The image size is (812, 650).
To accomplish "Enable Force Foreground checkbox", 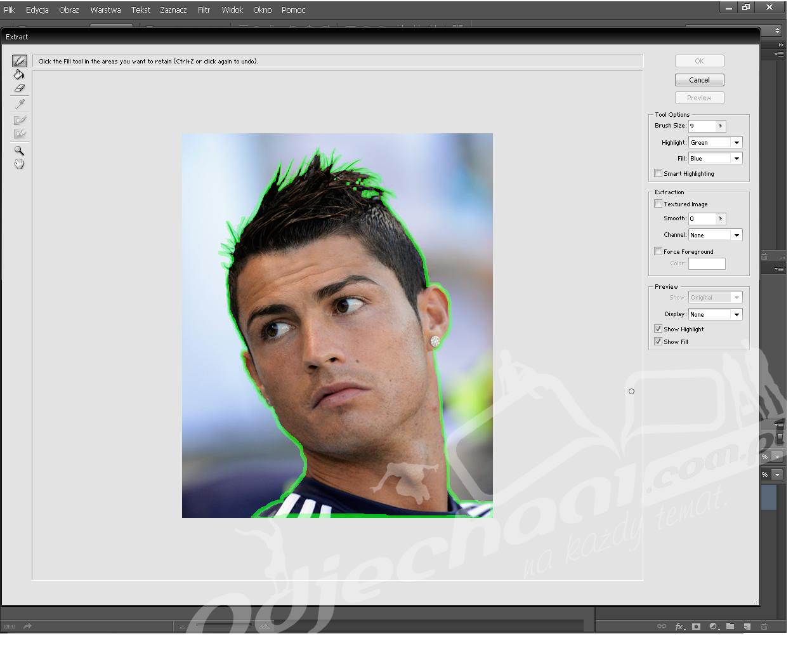I will click(658, 251).
